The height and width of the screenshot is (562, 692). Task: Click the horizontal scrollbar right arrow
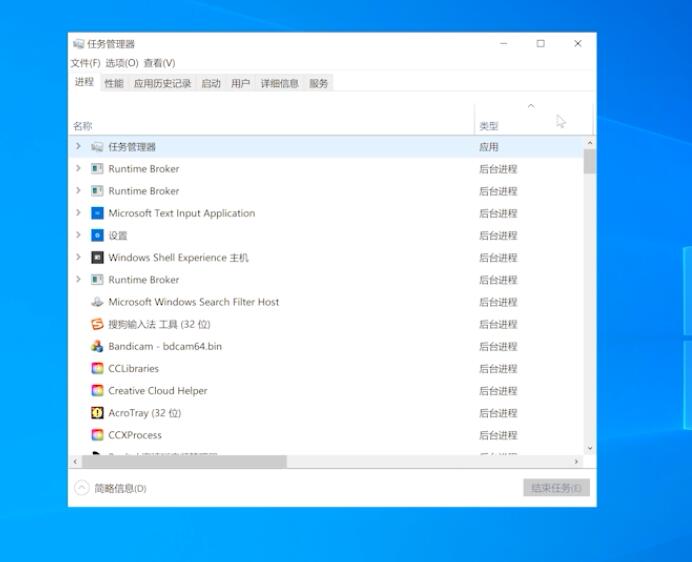click(576, 461)
